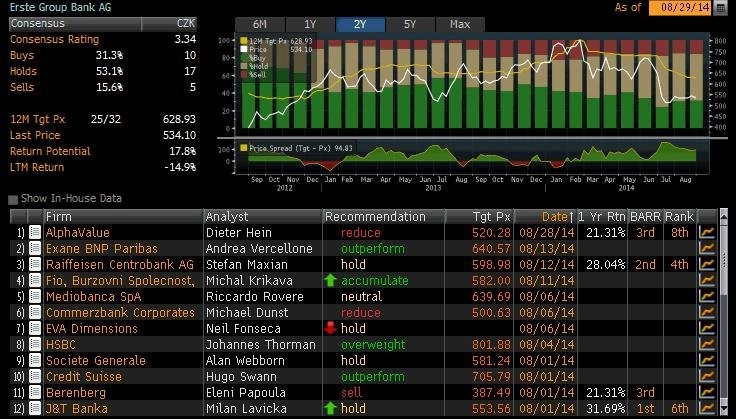Sort table by Rank column header
The height and width of the screenshot is (419, 736).
coord(679,216)
